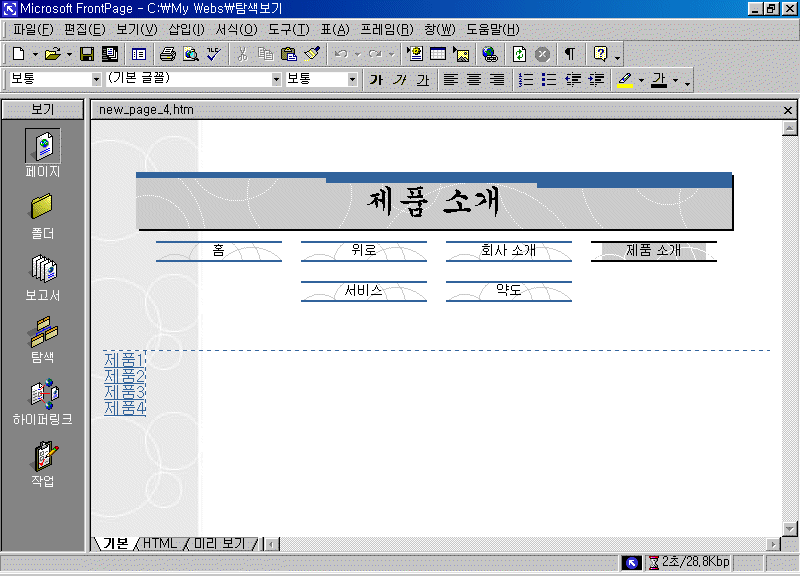Screen dimensions: 800x576
Task: Open 보고서 reports view
Action: 43,278
